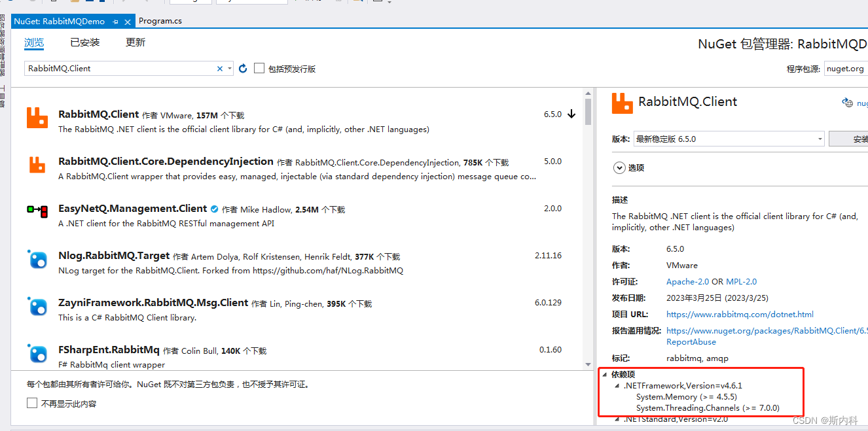The image size is (868, 431).
Task: Collapse the 依赖项 tree node
Action: tap(604, 375)
